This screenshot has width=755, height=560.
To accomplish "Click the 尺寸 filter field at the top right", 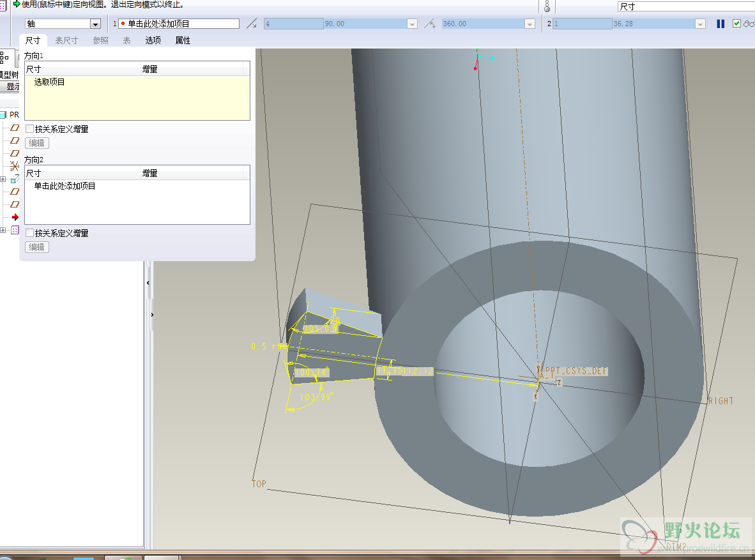I will tap(685, 6).
